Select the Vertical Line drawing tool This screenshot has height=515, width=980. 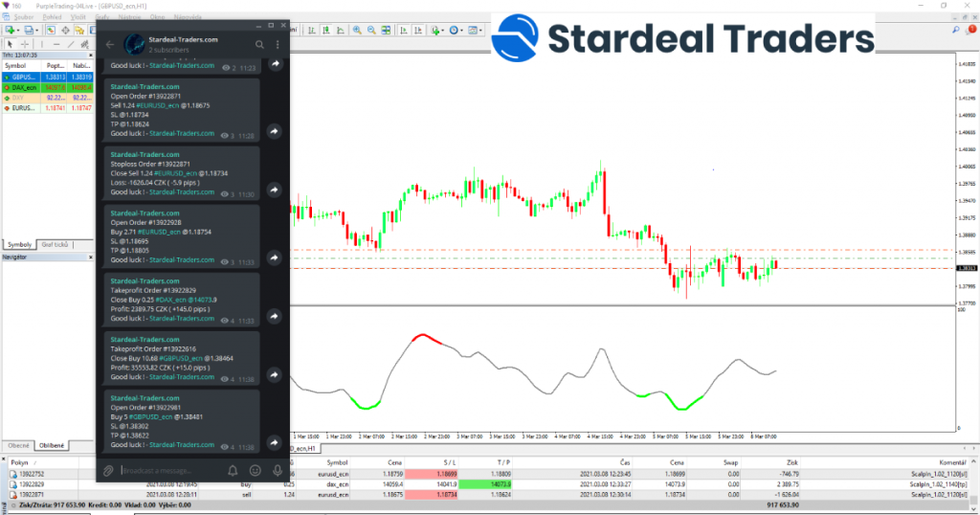click(x=42, y=44)
